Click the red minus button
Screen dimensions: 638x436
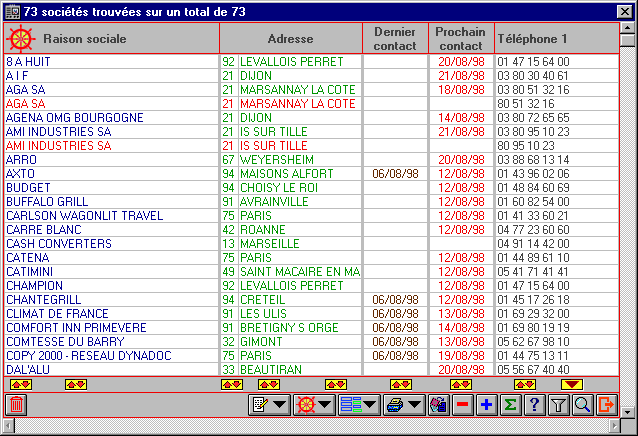click(462, 405)
